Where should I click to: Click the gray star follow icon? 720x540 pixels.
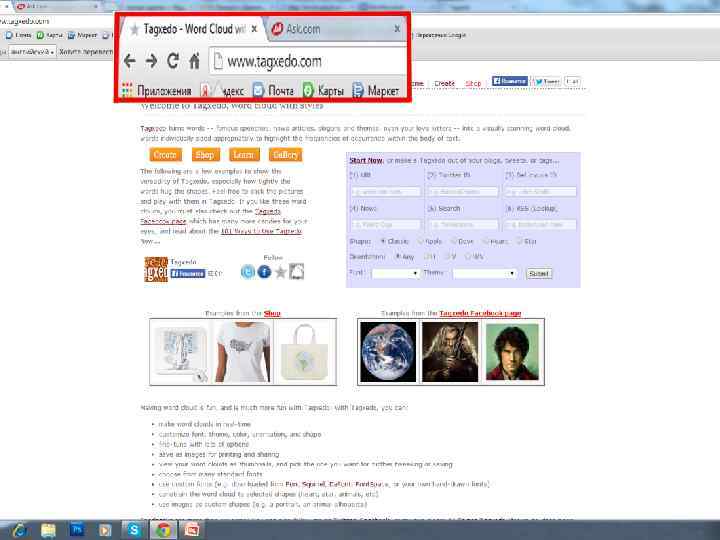click(281, 272)
